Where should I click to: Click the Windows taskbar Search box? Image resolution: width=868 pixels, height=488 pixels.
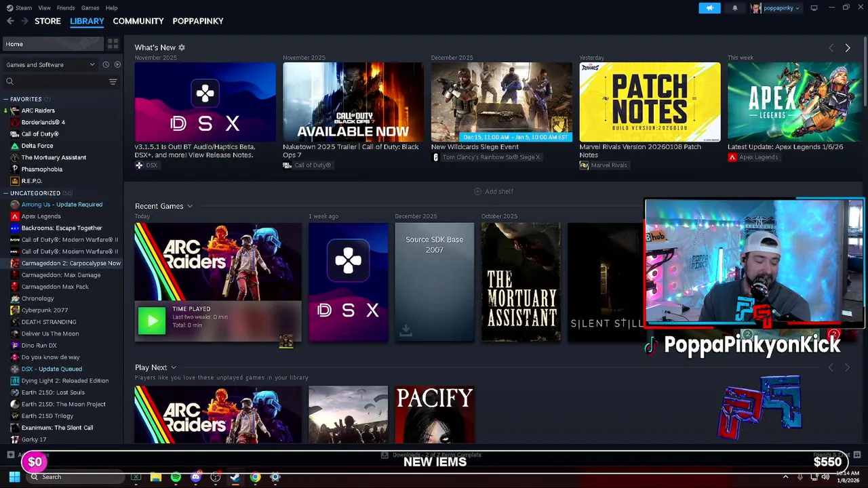75,477
